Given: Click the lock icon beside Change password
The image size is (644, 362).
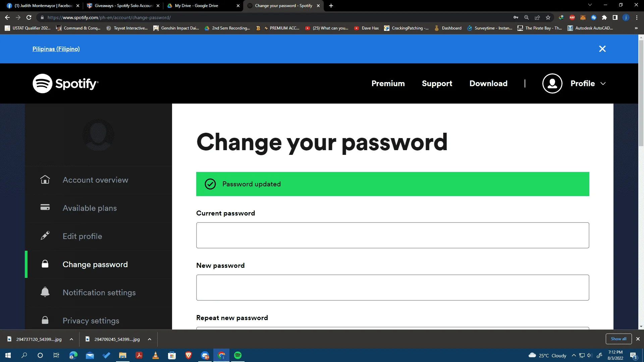Looking at the screenshot, I should click(x=45, y=264).
